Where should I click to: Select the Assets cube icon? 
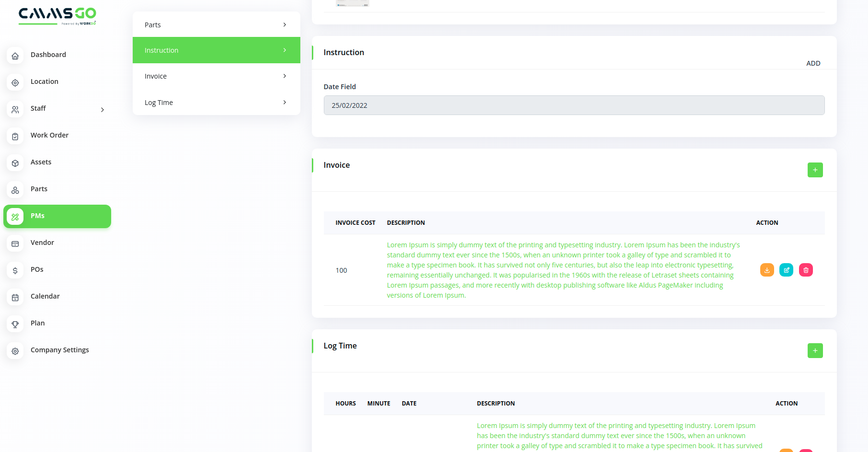click(15, 163)
